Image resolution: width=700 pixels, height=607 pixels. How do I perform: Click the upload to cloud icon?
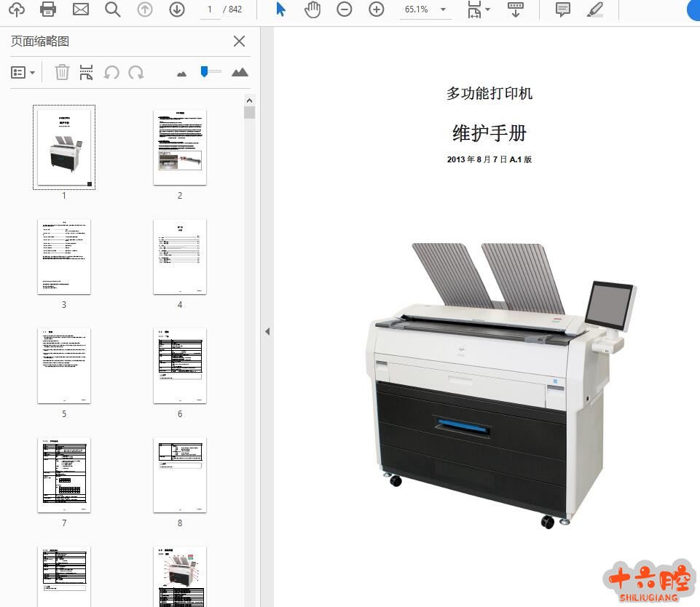coord(16,9)
